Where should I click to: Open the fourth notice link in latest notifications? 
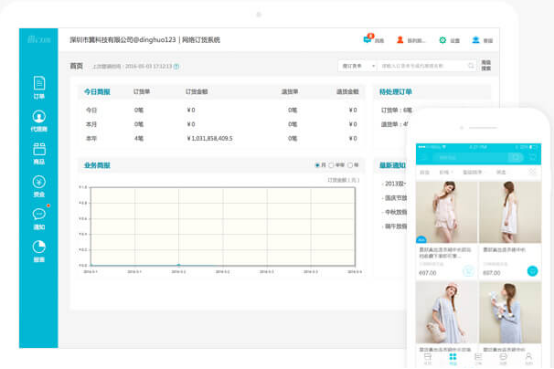tap(395, 226)
